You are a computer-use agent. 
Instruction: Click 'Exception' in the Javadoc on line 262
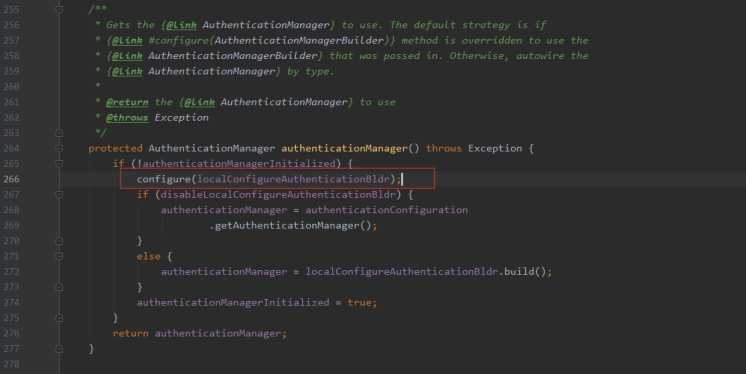pos(181,118)
